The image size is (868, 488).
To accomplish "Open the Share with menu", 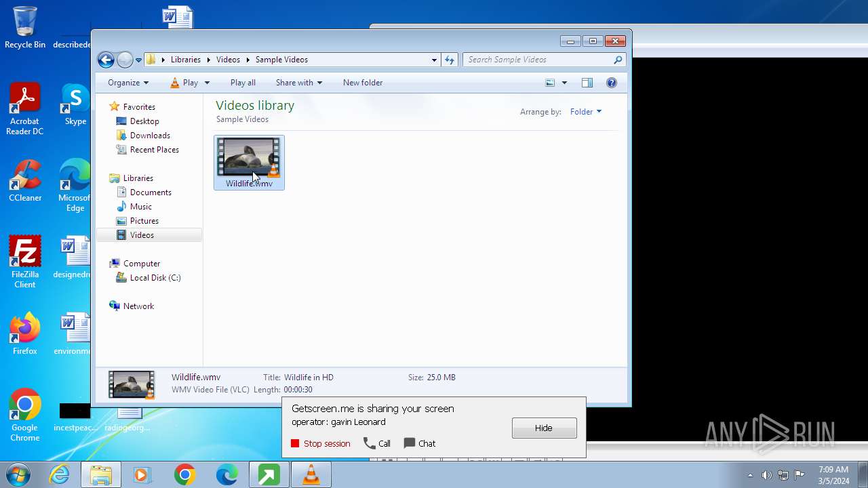I will pyautogui.click(x=298, y=83).
